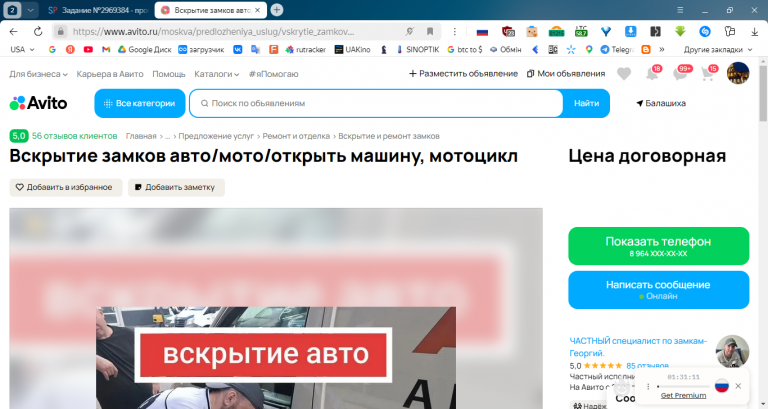This screenshot has width=768, height=409.
Task: Open the SINOPTIK weather bookmark
Action: (x=417, y=49)
